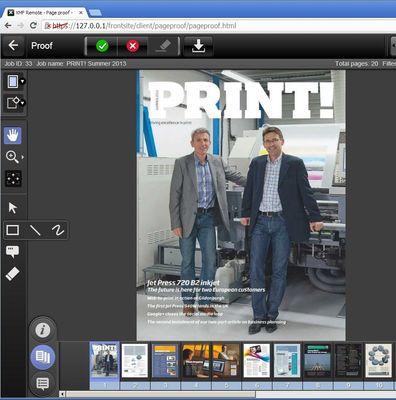Choose the rectangle annotation tool
This screenshot has width=396, height=400.
(x=13, y=230)
